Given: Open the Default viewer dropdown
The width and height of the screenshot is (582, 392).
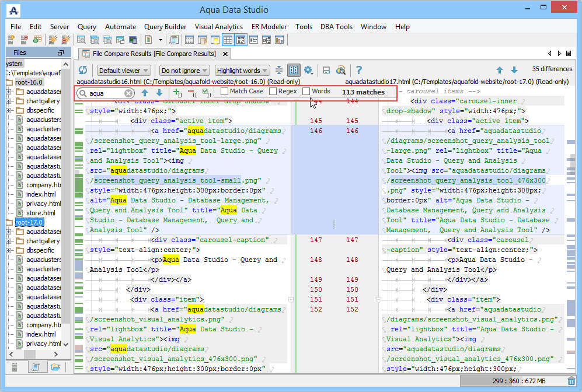Looking at the screenshot, I should click(123, 71).
